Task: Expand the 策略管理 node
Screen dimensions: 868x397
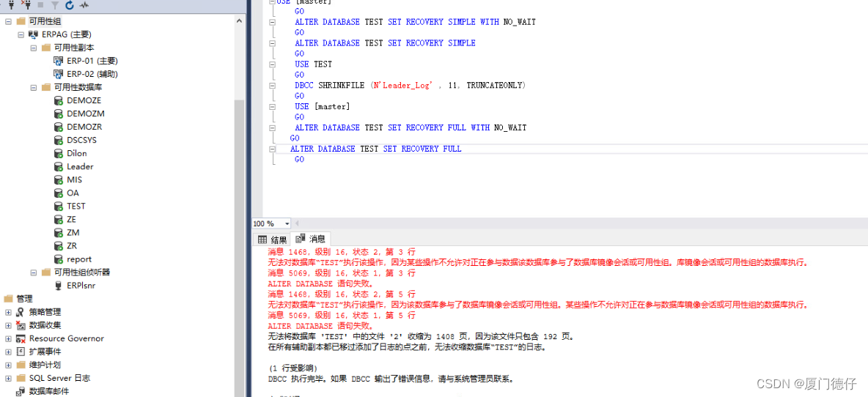Action: pyautogui.click(x=8, y=313)
